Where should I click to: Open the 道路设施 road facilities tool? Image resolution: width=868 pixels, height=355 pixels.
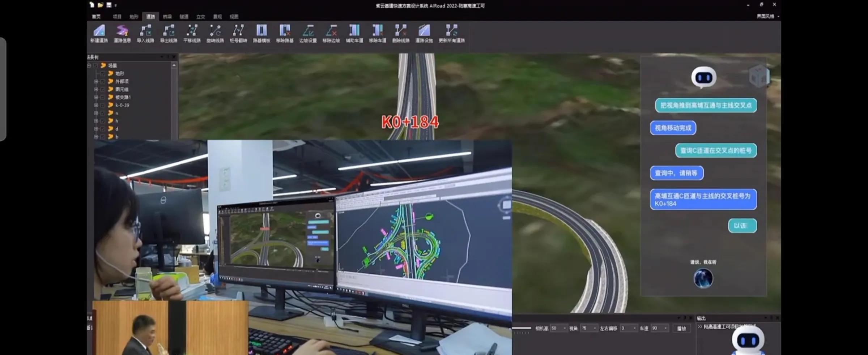[424, 34]
